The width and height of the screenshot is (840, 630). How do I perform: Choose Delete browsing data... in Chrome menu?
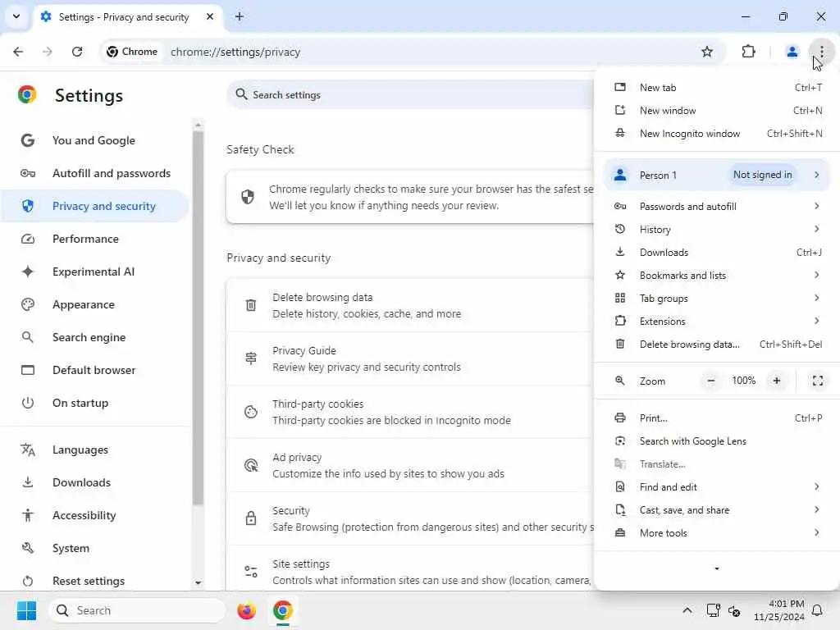pos(717,345)
